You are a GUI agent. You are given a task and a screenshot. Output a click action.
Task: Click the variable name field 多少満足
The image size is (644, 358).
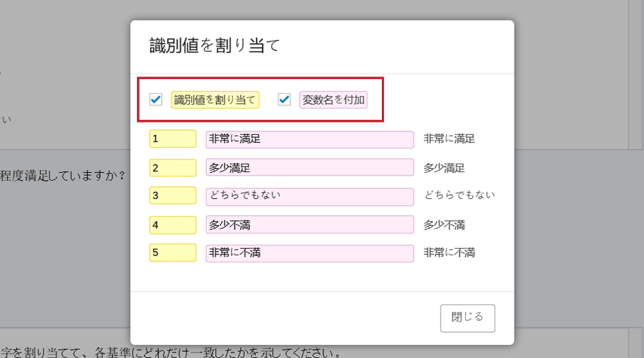[310, 168]
